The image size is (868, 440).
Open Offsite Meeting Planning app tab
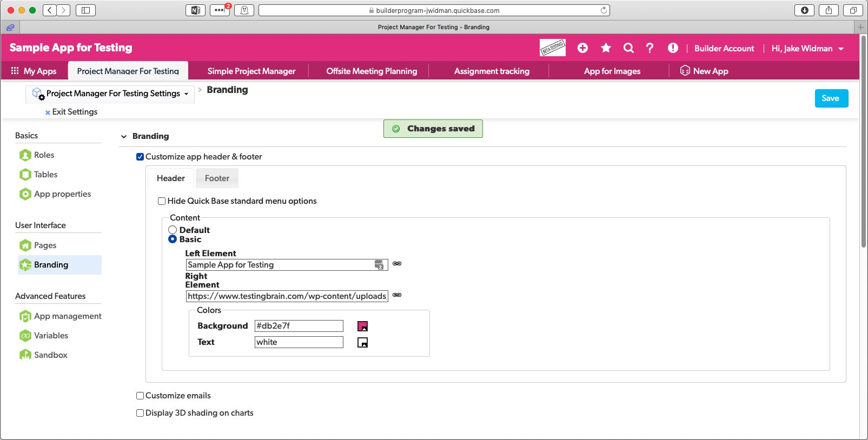click(x=372, y=71)
